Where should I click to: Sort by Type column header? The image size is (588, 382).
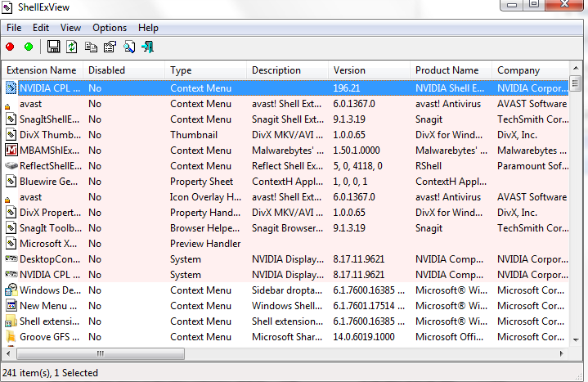point(205,70)
